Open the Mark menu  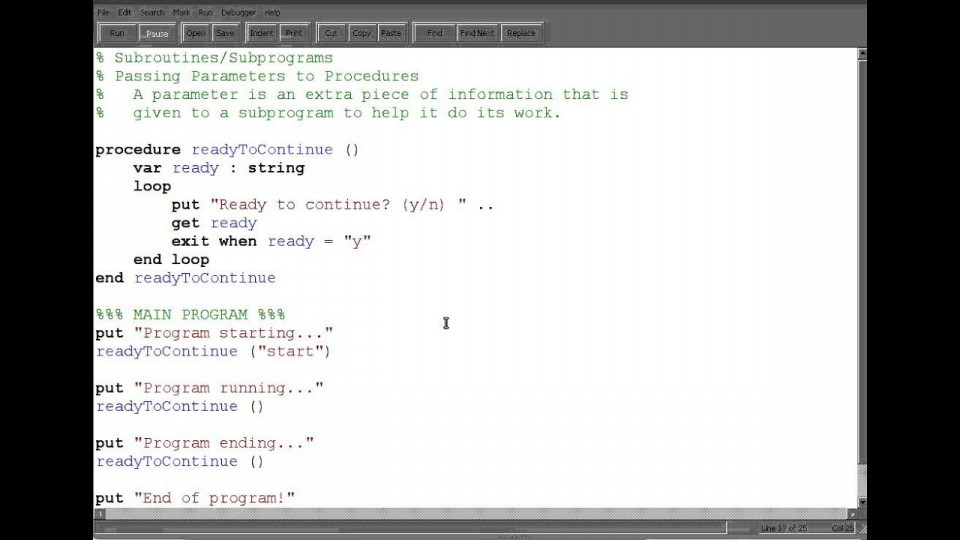pyautogui.click(x=181, y=12)
